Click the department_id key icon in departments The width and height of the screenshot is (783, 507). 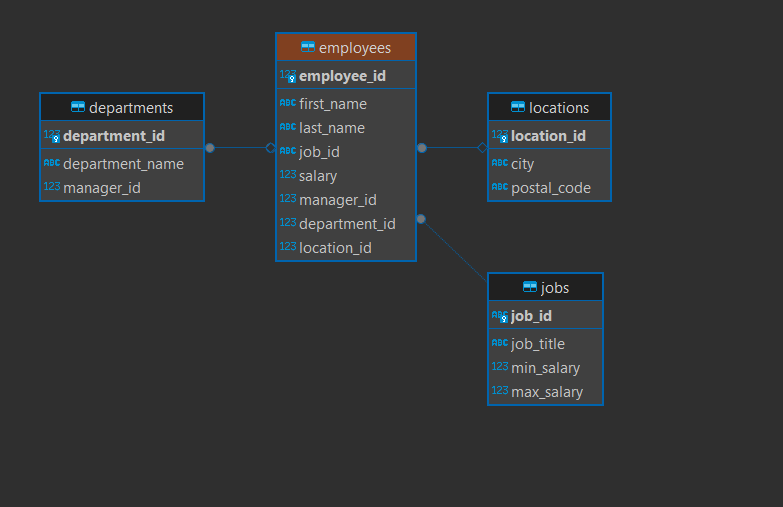pyautogui.click(x=52, y=136)
